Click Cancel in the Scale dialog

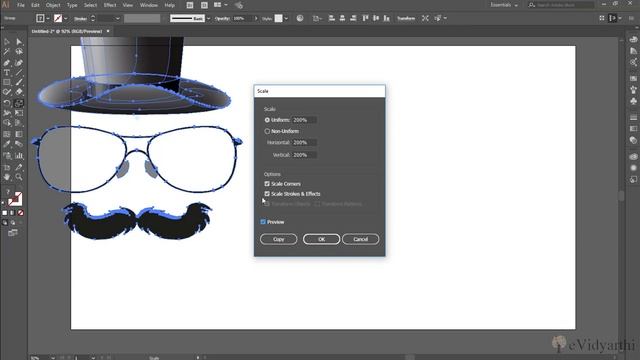[360, 239]
